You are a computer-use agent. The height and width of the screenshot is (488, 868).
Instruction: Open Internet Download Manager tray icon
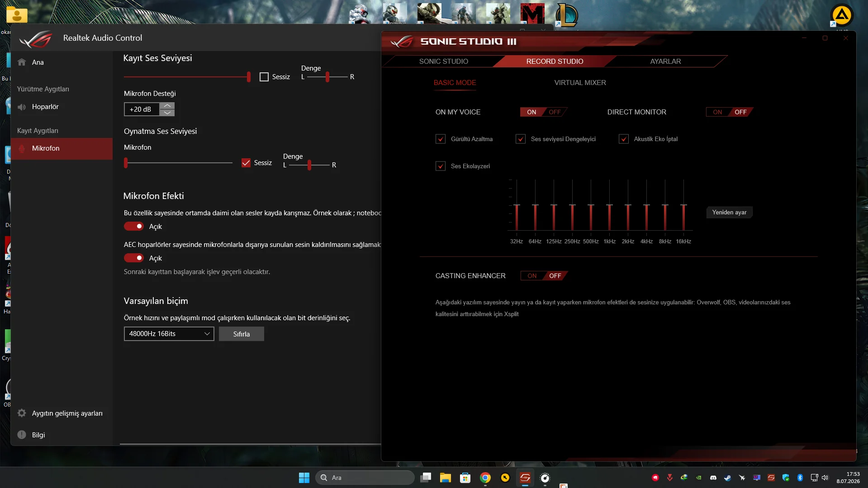684,477
